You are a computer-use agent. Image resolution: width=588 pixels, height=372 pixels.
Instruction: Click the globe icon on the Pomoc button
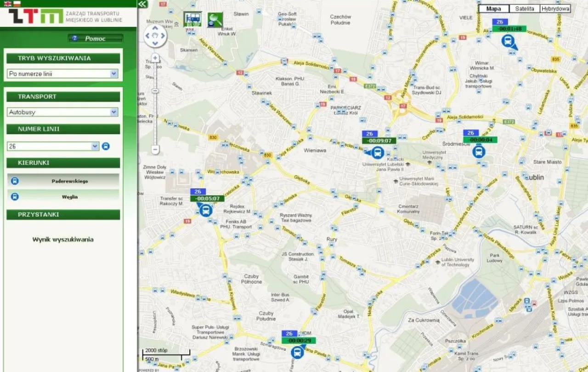(x=75, y=39)
